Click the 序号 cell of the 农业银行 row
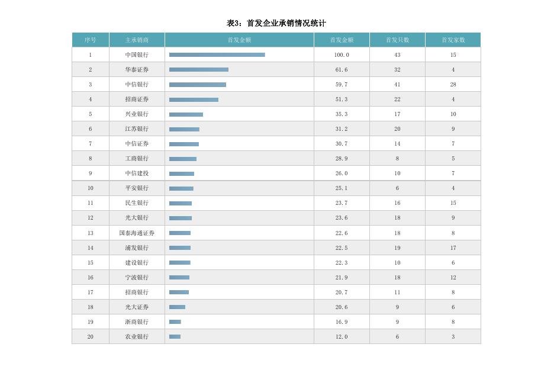This screenshot has width=554, height=392. tap(91, 337)
